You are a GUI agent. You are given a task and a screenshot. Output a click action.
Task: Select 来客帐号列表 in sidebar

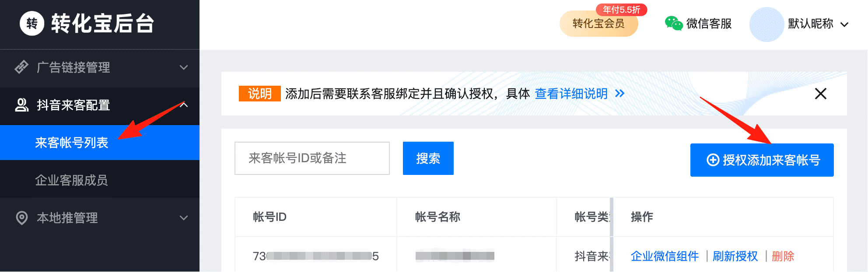72,143
